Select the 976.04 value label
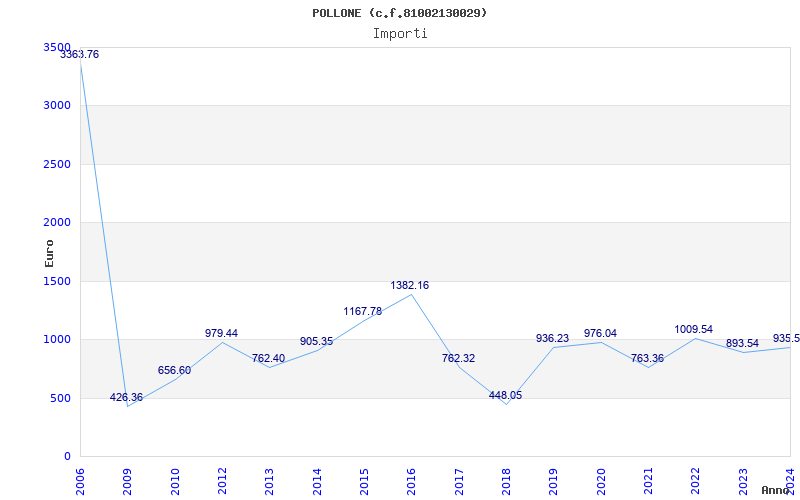The image size is (800, 500). tap(600, 334)
